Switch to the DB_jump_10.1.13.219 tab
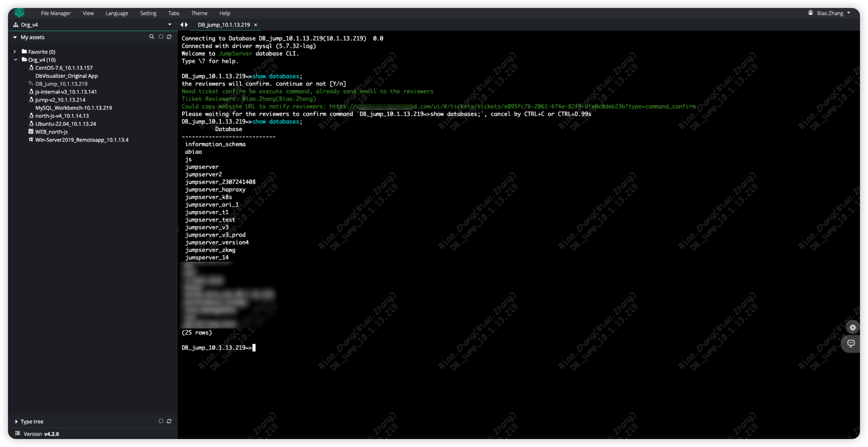The width and height of the screenshot is (868, 447). tap(224, 25)
